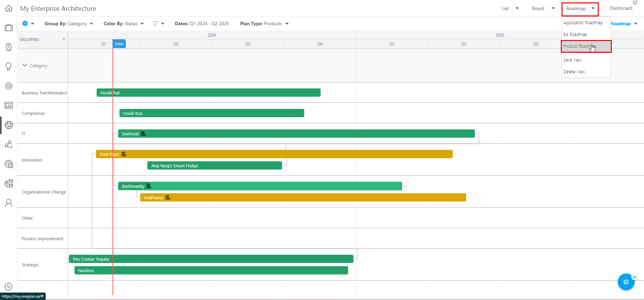Viewport: 644px width, 300px height.
Task: Select the EndFrame roadmap bar
Action: [303, 198]
